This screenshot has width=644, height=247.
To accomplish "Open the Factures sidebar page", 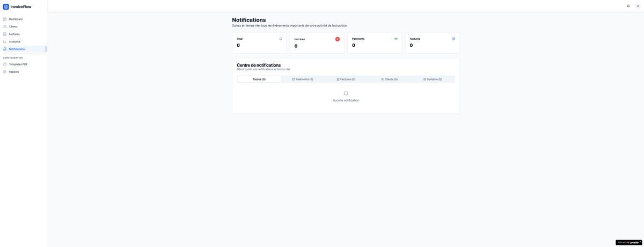I will pyautogui.click(x=24, y=34).
